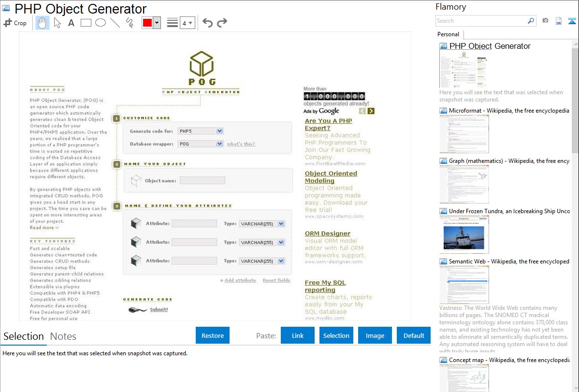This screenshot has width=579, height=392.
Task: Choose the arrow pointer tool
Action: pyautogui.click(x=57, y=23)
